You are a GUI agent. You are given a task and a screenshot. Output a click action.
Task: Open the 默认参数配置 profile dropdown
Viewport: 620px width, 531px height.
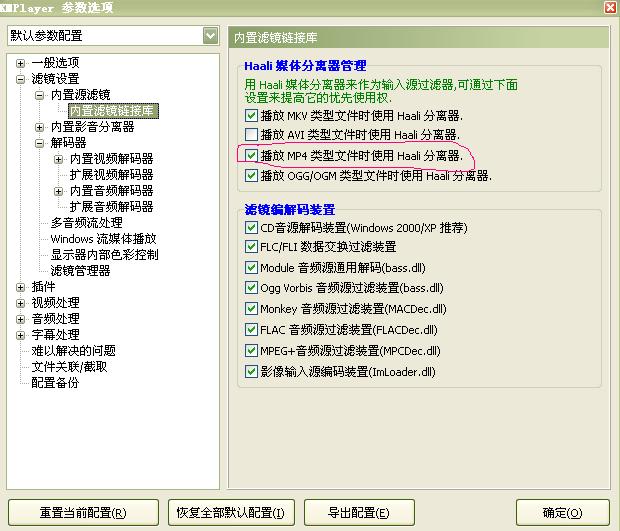[x=210, y=36]
